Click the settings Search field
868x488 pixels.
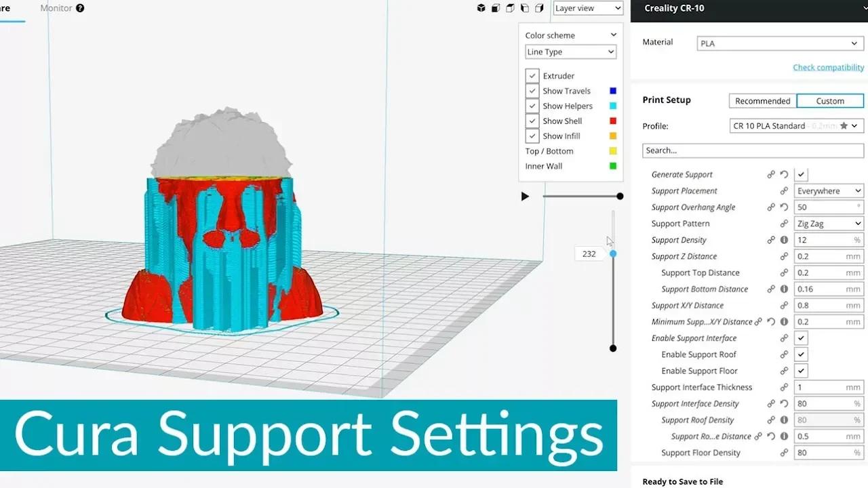click(753, 150)
